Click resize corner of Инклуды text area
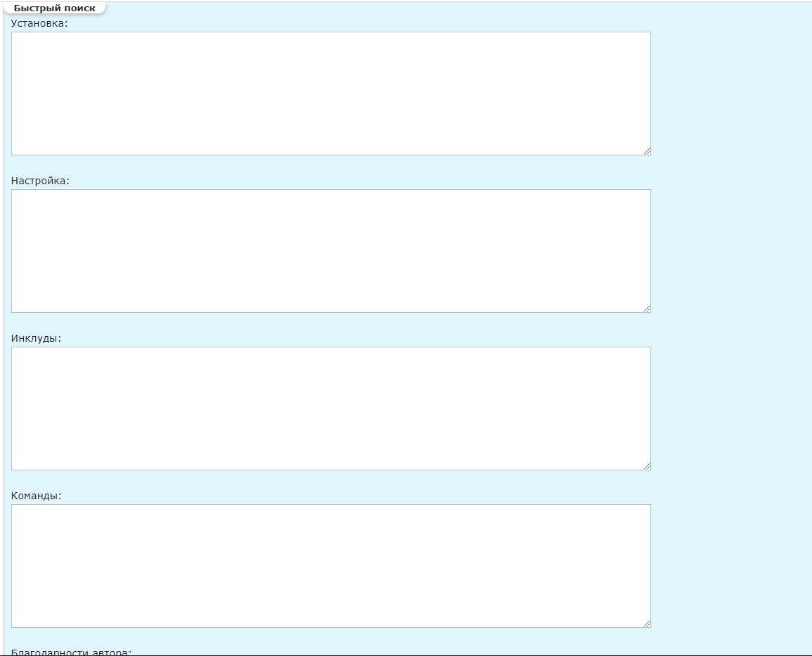812x656 pixels. pyautogui.click(x=646, y=465)
